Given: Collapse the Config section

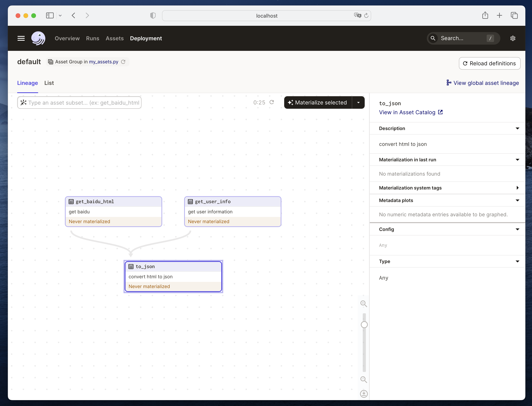Looking at the screenshot, I should (x=517, y=229).
